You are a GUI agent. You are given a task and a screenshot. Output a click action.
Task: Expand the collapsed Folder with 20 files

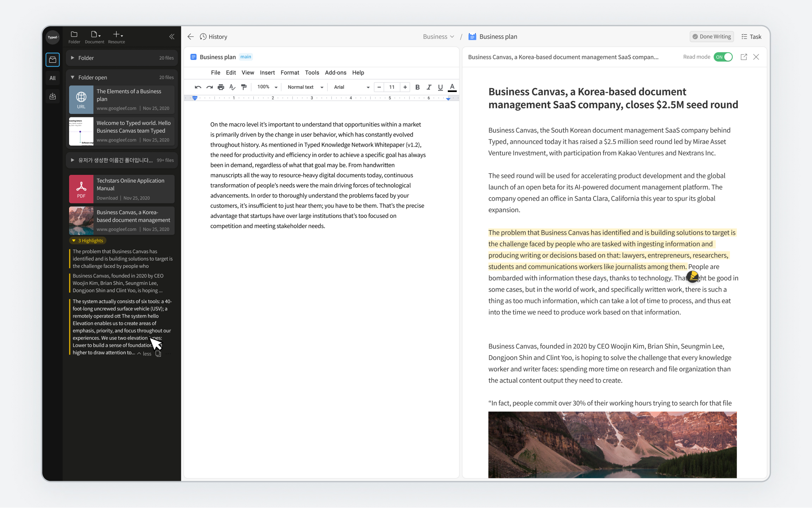tap(122, 58)
